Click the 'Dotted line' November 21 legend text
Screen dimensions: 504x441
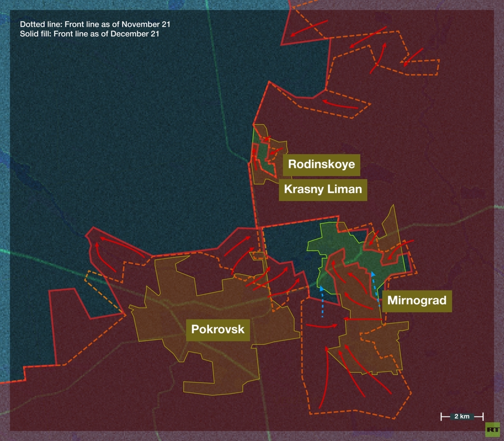95,24
